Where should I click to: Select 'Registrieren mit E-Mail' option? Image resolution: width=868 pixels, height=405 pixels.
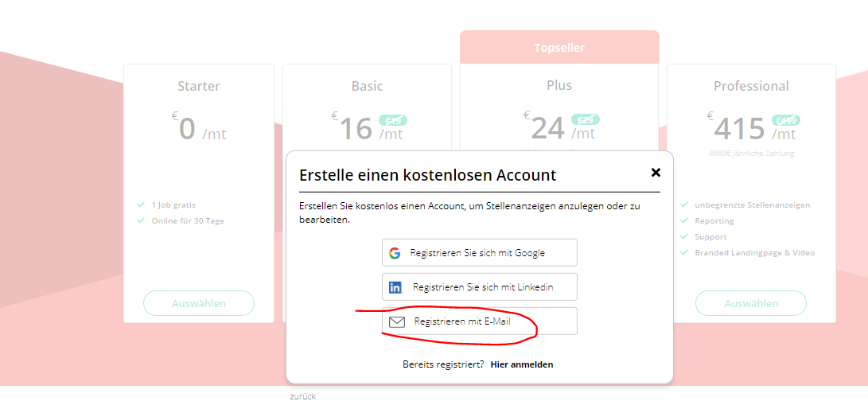click(x=480, y=321)
